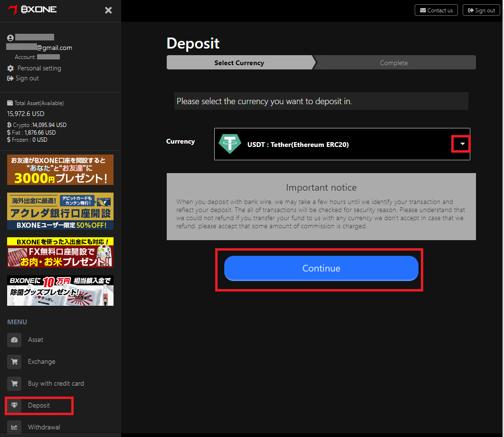Click the Withdrawal chart icon
The image size is (504, 437).
14,427
